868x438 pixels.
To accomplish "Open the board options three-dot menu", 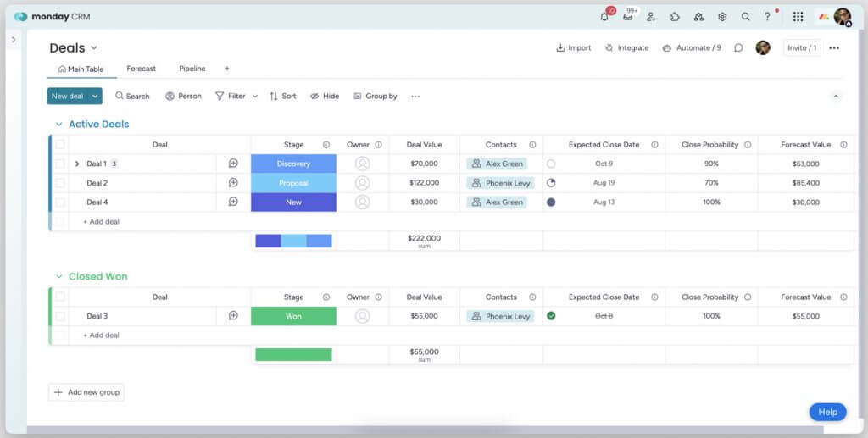I will pyautogui.click(x=834, y=48).
